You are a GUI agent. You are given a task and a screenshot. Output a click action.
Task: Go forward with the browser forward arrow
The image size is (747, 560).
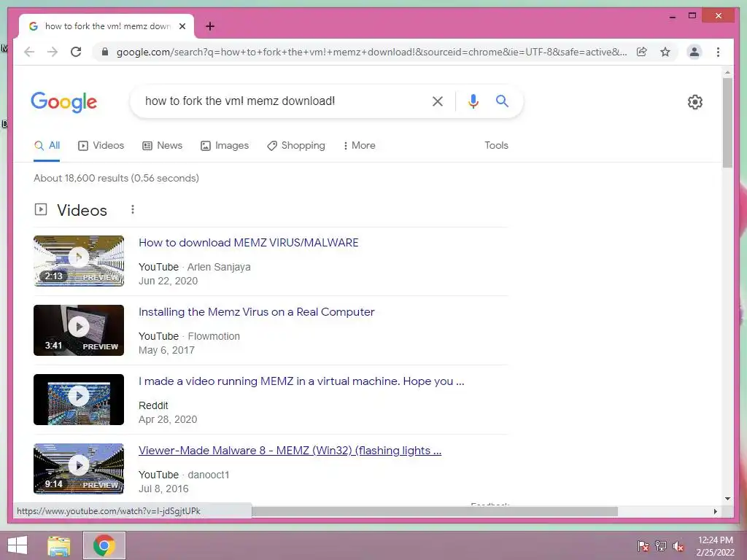coord(53,52)
